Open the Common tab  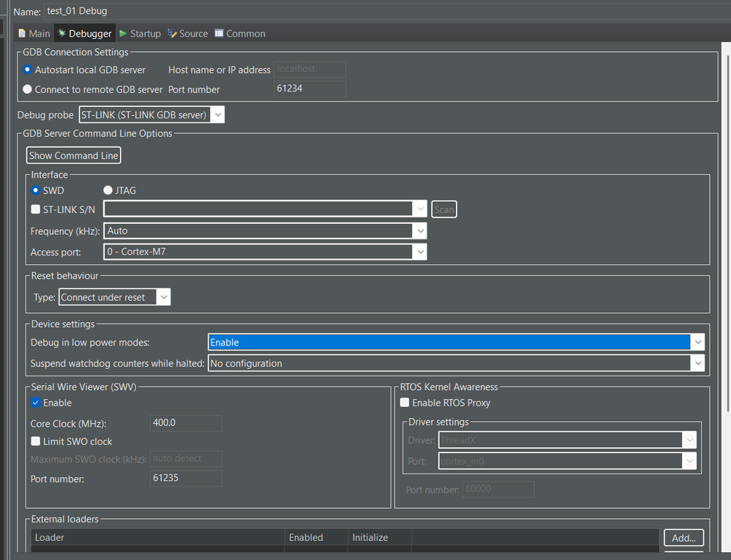[x=239, y=34]
